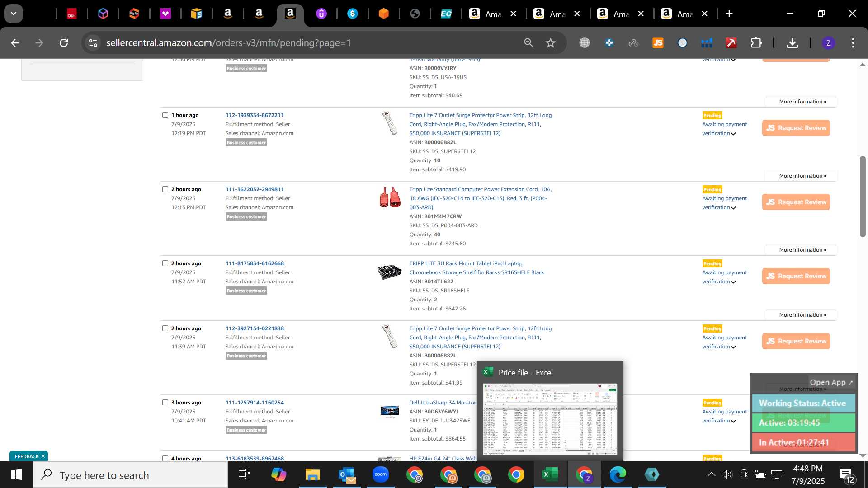Click the Open App button on the overlay
Viewport: 868px width, 488px height.
tap(831, 382)
